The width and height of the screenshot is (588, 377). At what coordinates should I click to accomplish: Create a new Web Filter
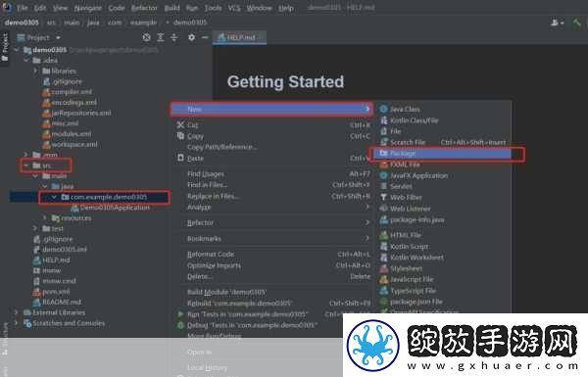point(443,197)
